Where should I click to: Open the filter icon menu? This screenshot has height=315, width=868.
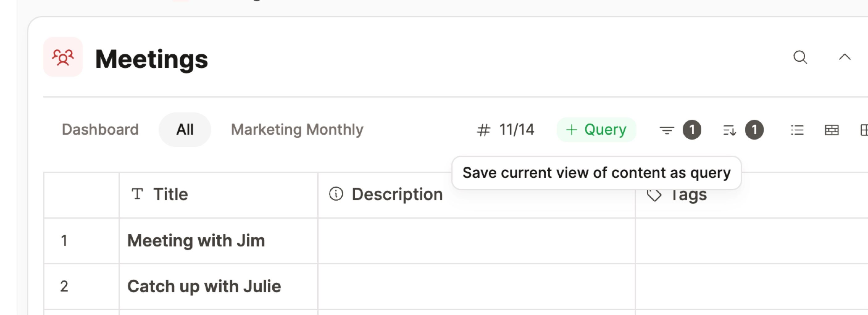point(666,130)
